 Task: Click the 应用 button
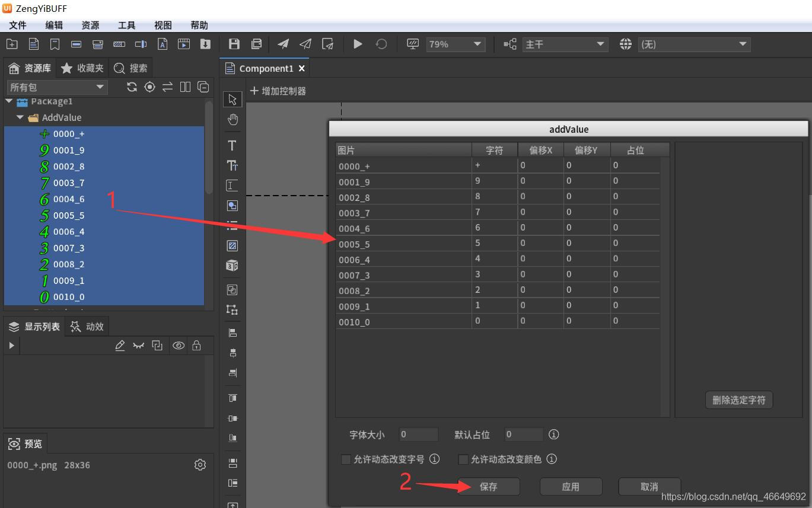571,487
